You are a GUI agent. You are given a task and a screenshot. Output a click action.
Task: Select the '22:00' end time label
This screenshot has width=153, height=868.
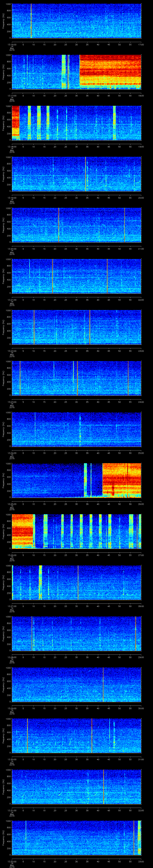click(x=141, y=300)
